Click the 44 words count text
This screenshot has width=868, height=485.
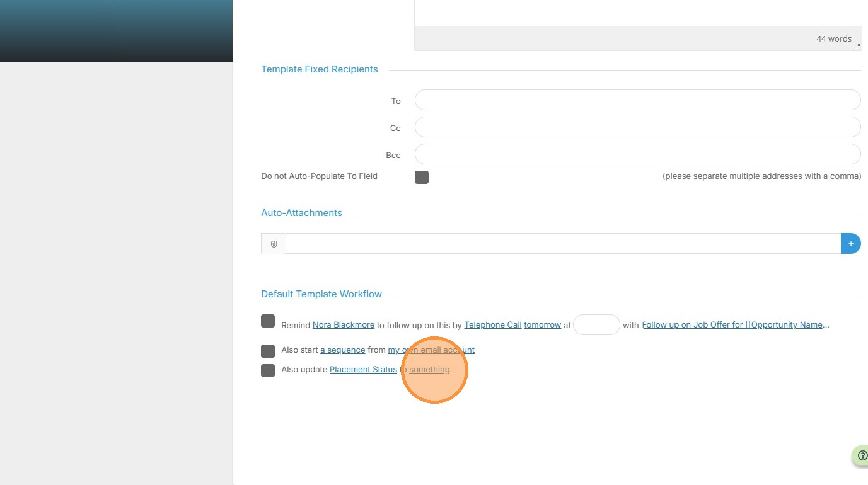point(834,38)
